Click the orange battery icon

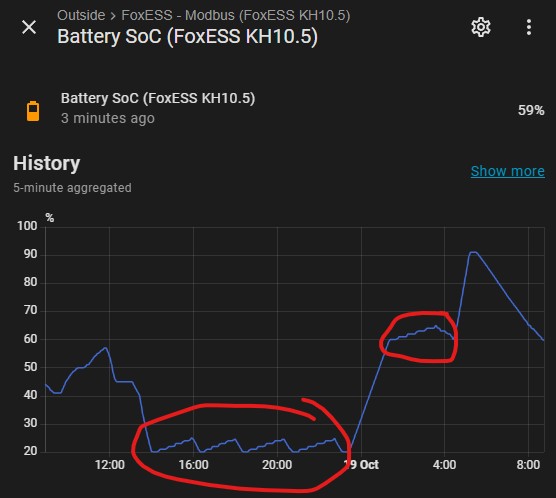[x=33, y=111]
